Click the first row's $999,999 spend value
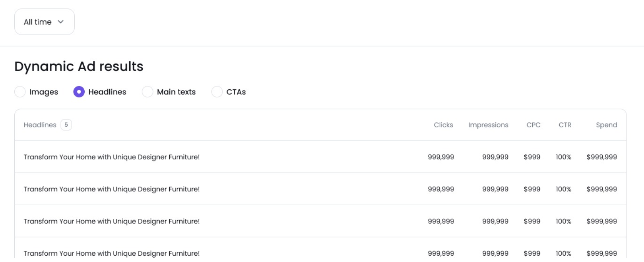This screenshot has height=262, width=644. click(601, 157)
